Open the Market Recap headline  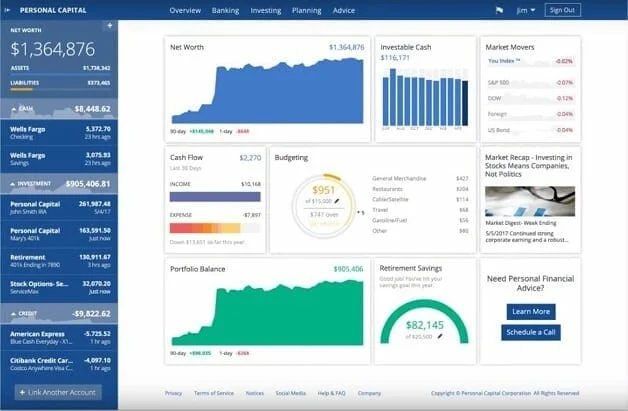click(529, 166)
